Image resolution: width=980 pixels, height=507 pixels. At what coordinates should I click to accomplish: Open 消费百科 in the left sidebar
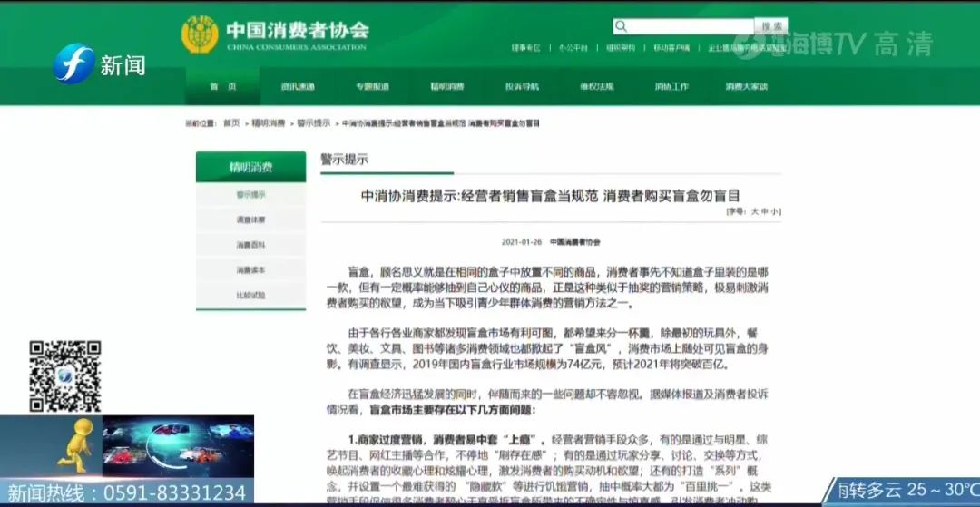point(250,245)
